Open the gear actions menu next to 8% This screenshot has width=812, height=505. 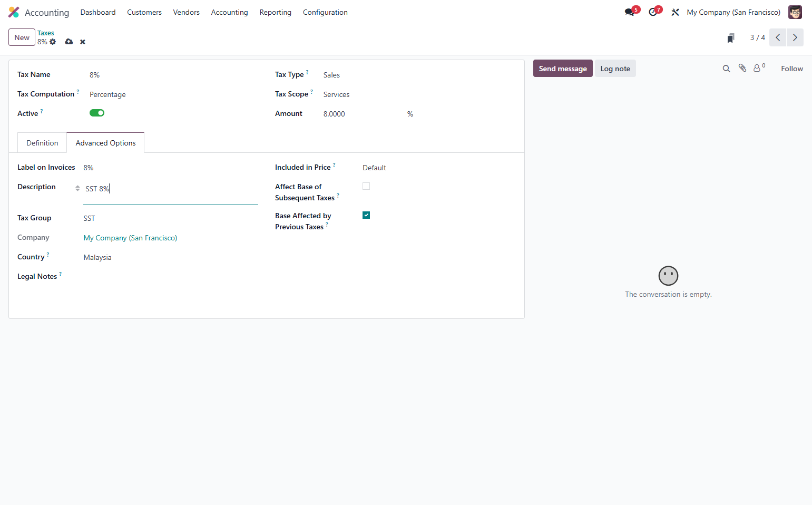pyautogui.click(x=53, y=42)
